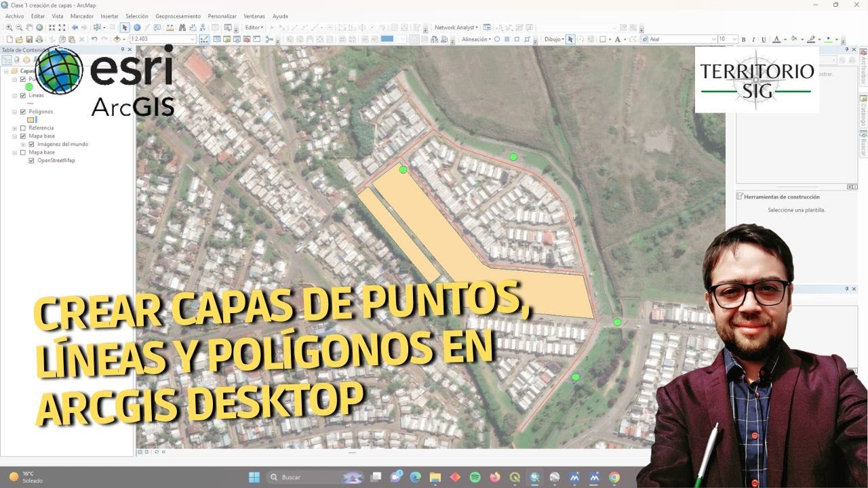868x488 pixels.
Task: Select the Zoom In tool
Action: click(9, 28)
